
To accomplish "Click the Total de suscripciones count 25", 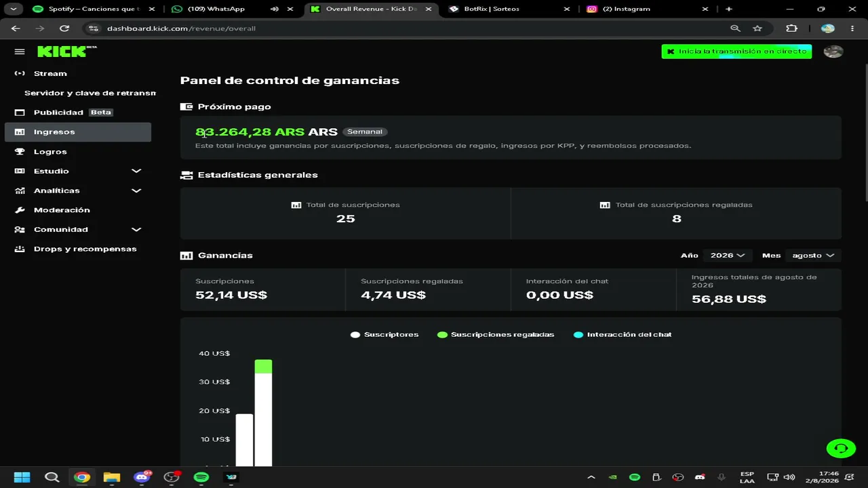I will point(346,218).
